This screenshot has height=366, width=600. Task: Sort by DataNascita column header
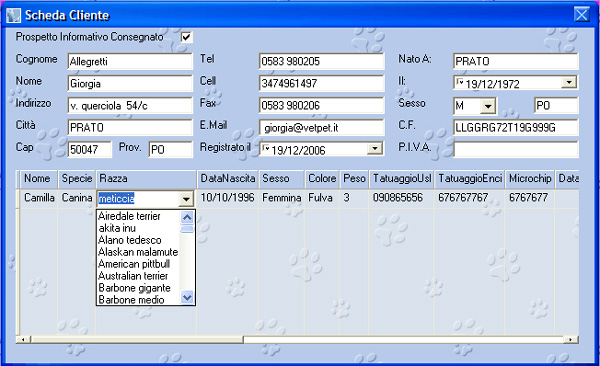[x=228, y=179]
